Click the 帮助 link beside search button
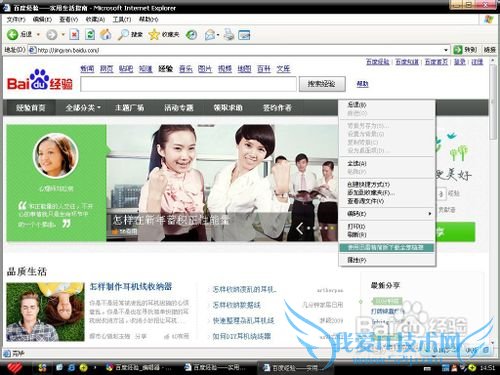Screen dimensions: 500x375 pyautogui.click(x=362, y=84)
